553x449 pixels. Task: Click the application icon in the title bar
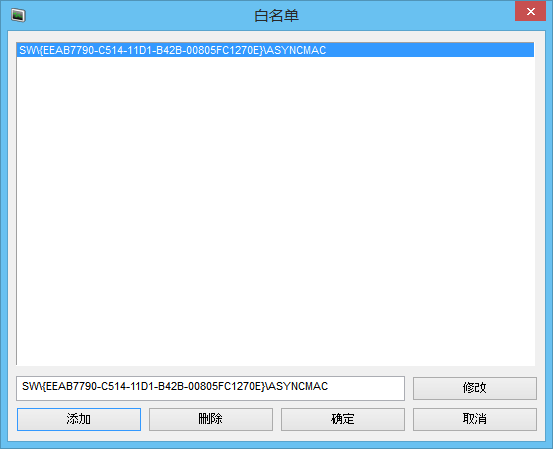(x=18, y=16)
